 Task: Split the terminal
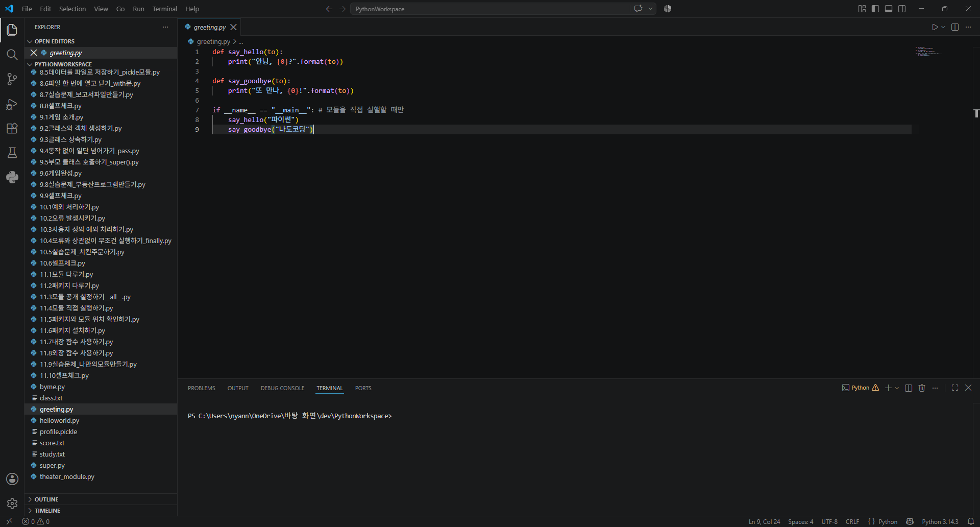click(x=909, y=388)
